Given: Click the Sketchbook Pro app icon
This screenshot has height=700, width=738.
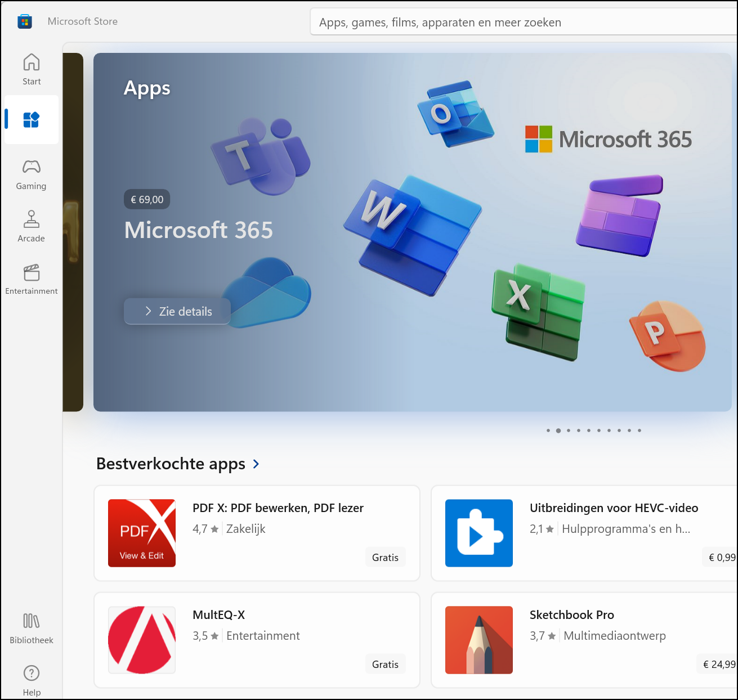Looking at the screenshot, I should coord(479,640).
